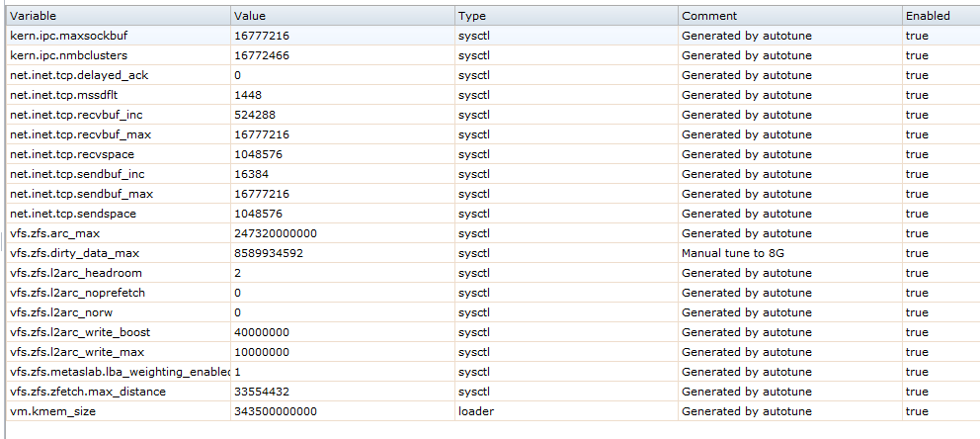Click the net.inet.tcp.sendbuf_max variable
The image size is (980, 439).
pos(83,194)
